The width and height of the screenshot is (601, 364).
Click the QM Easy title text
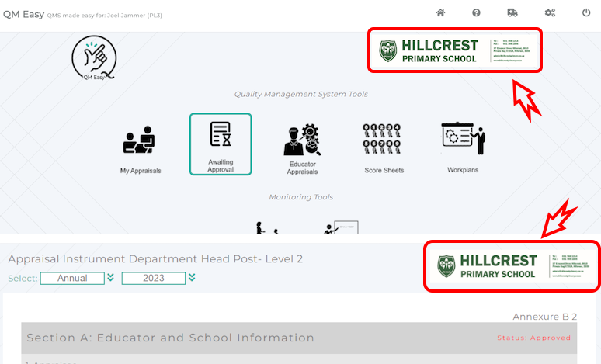coord(22,14)
